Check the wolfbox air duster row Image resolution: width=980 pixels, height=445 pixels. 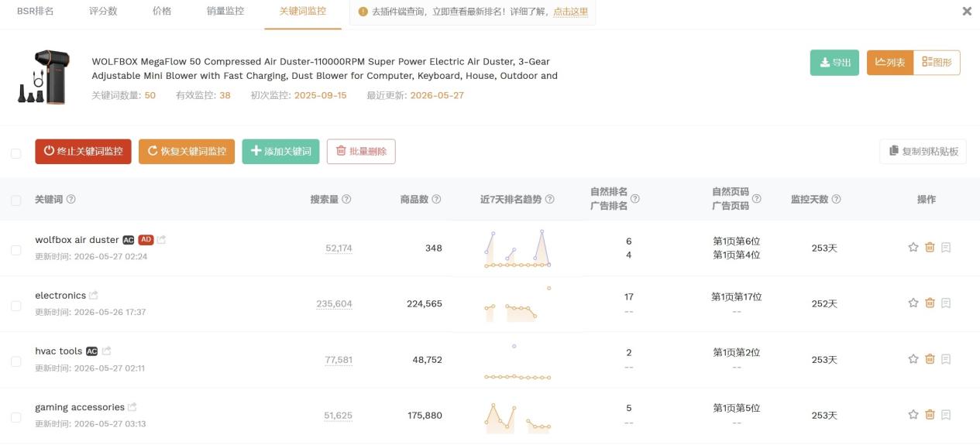pos(15,250)
